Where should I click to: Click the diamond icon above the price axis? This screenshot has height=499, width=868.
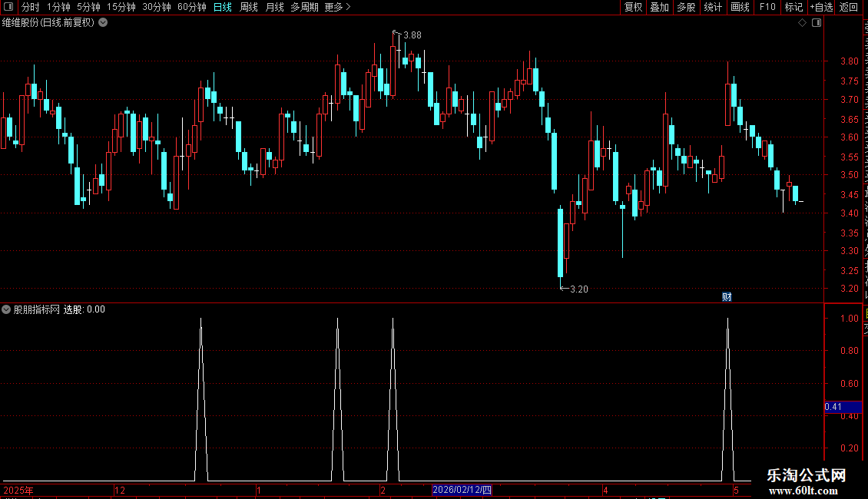(x=802, y=23)
